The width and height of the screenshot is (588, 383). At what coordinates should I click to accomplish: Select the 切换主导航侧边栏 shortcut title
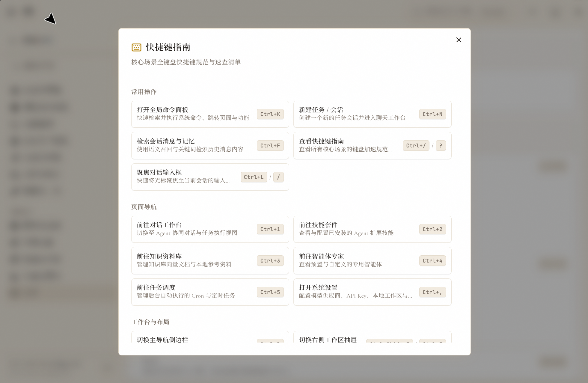point(162,340)
